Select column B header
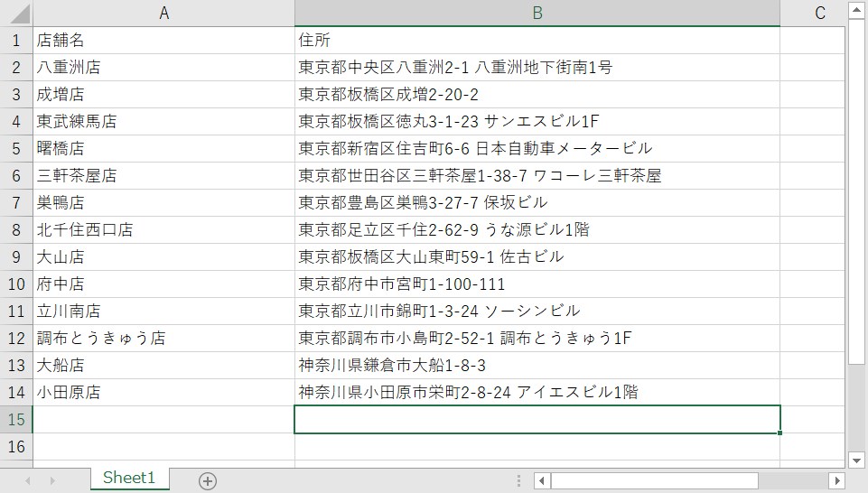The image size is (868, 493). (x=537, y=14)
